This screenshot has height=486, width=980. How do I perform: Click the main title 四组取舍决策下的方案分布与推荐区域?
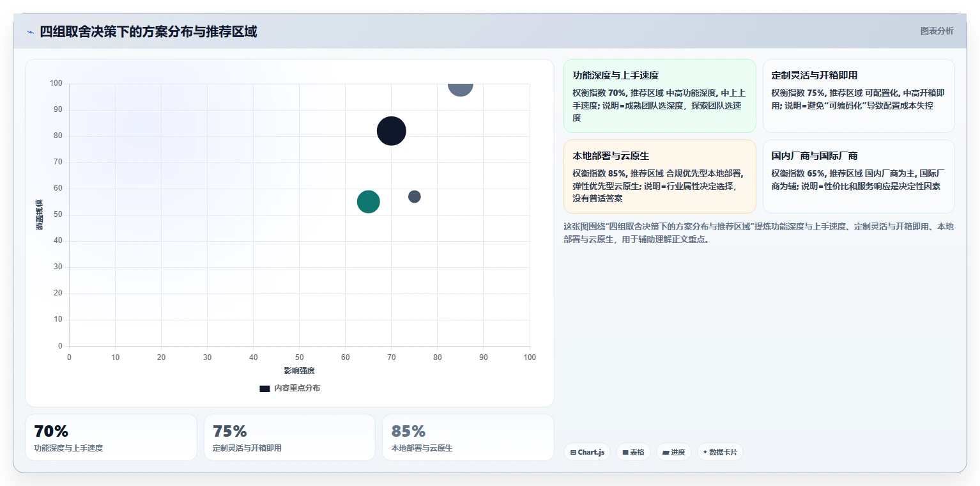point(148,31)
